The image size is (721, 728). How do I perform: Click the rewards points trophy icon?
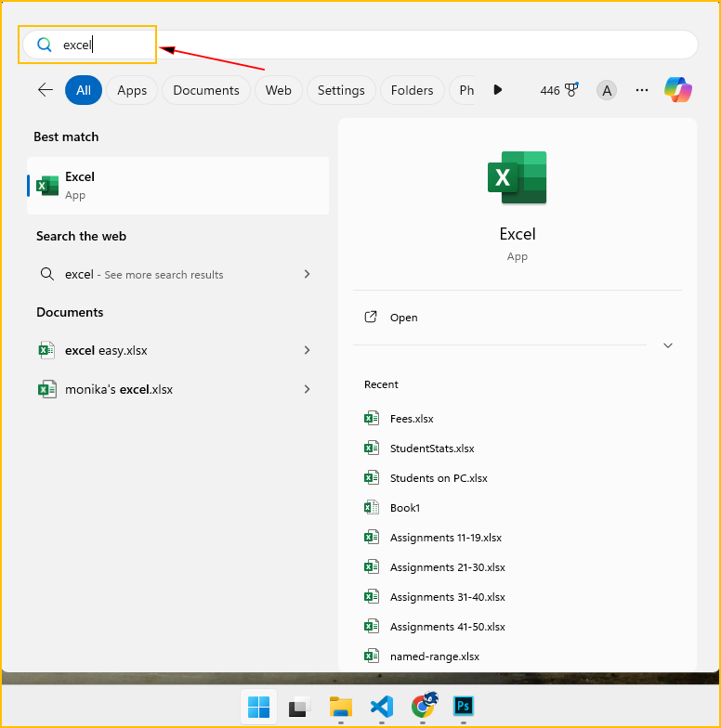pos(571,90)
